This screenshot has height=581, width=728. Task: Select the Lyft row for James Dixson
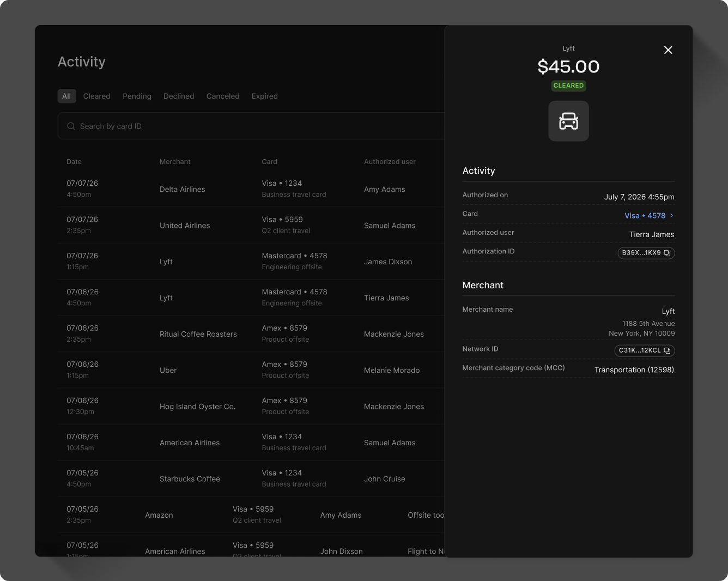click(251, 262)
